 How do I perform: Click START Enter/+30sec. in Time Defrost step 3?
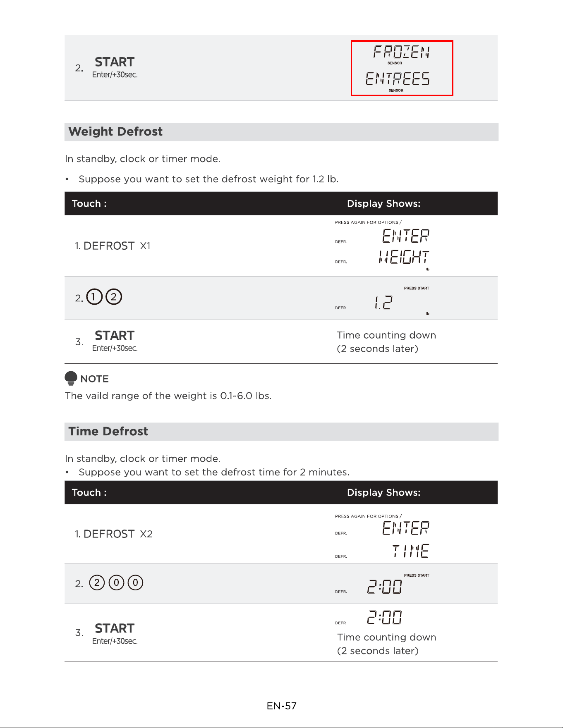click(x=115, y=634)
